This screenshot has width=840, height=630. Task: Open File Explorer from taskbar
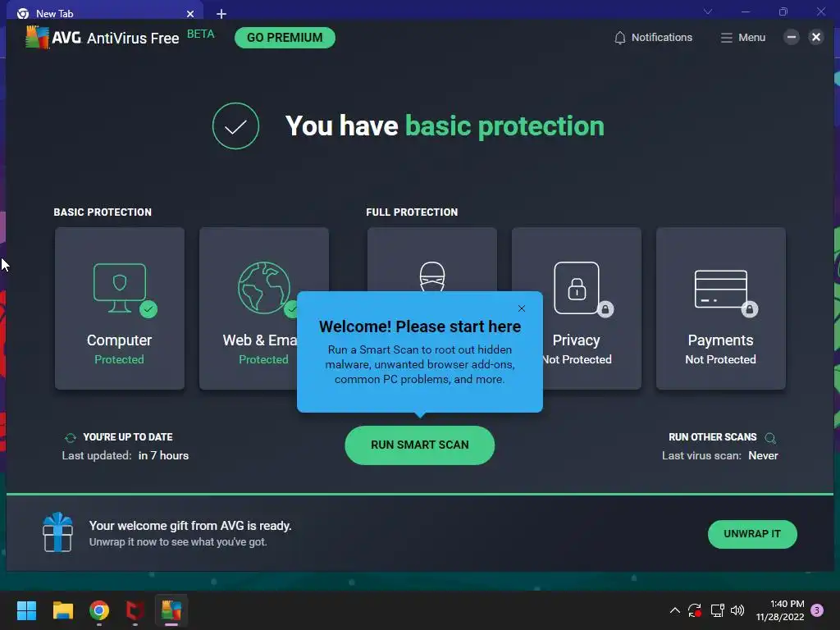tap(62, 610)
